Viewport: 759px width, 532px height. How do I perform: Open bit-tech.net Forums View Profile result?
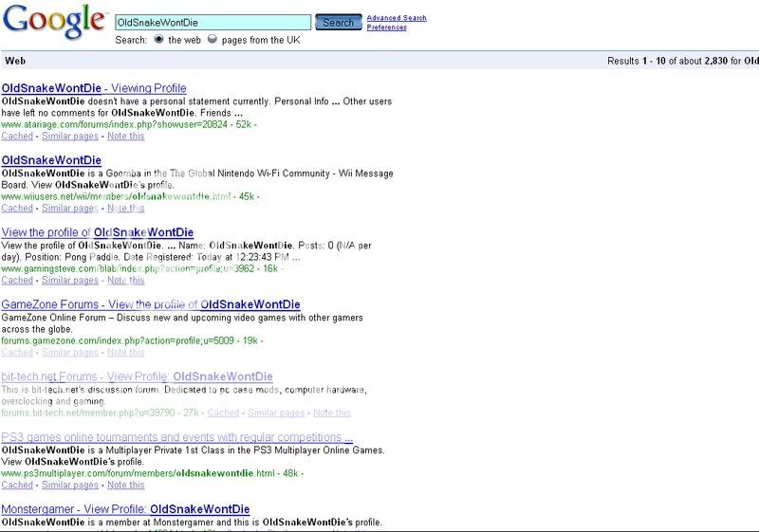(137, 376)
